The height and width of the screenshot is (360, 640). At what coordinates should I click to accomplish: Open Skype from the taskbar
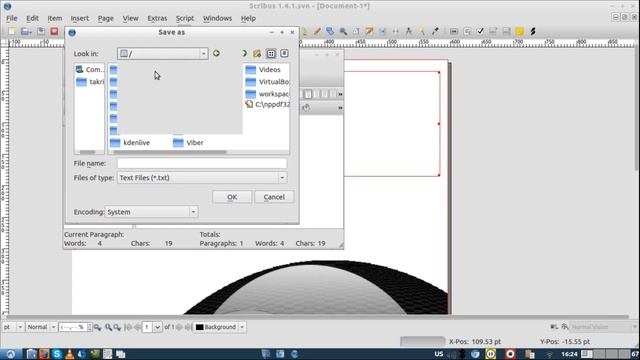pos(57,354)
